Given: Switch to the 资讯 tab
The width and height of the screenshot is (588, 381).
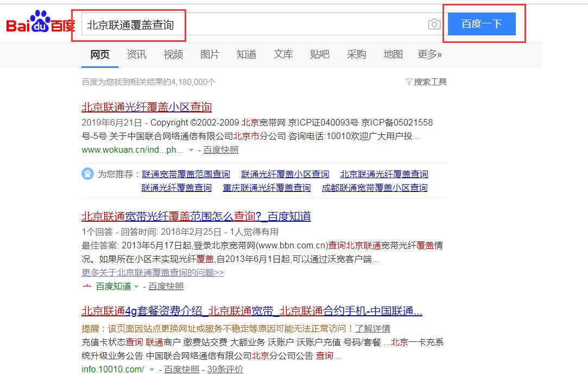Looking at the screenshot, I should [x=136, y=54].
